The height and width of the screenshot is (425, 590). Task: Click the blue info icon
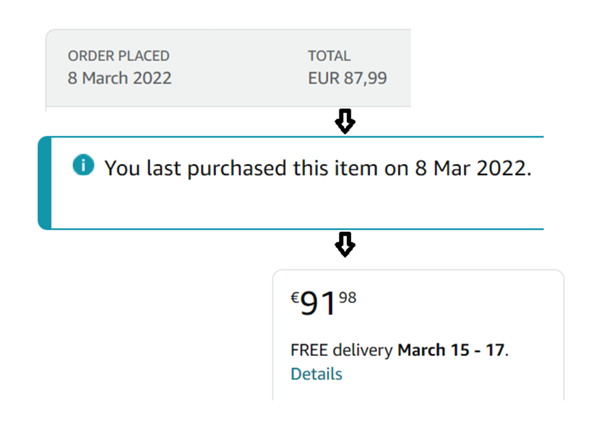[83, 165]
